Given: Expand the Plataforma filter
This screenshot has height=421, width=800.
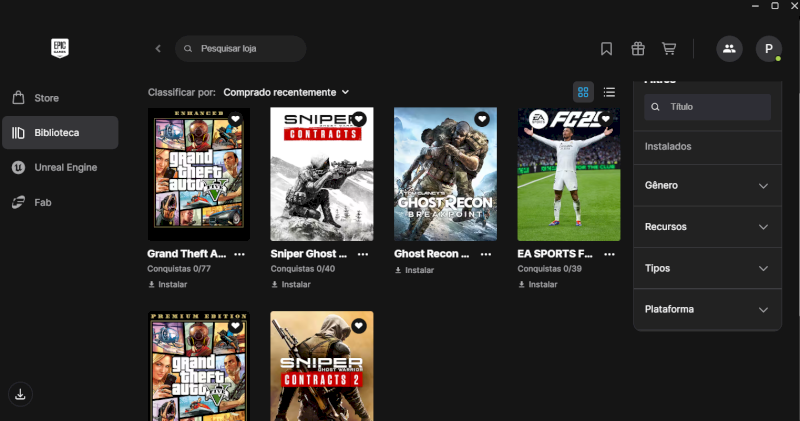Looking at the screenshot, I should 707,309.
